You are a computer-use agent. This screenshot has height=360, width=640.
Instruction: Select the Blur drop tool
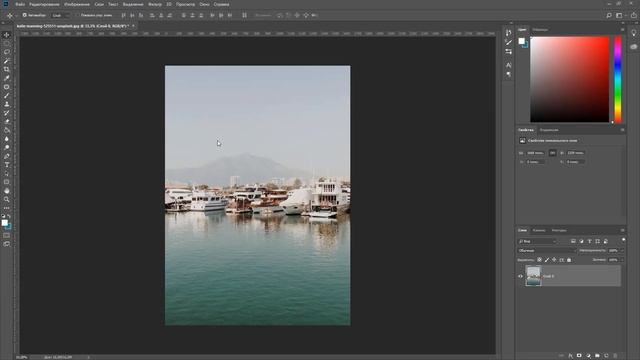pyautogui.click(x=7, y=139)
